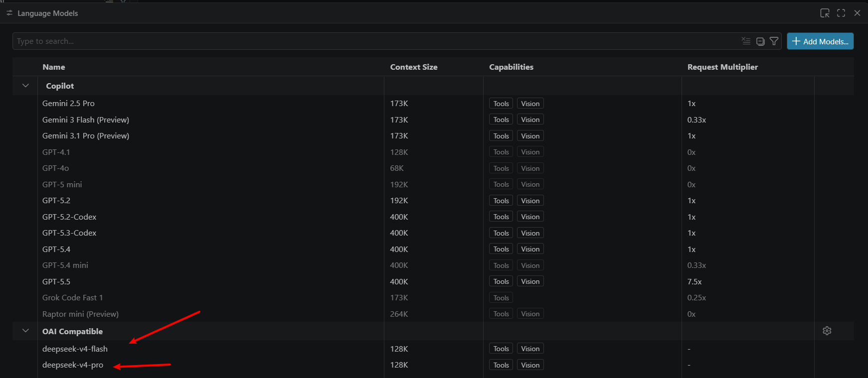Screen dimensions: 868x378
Task: Collapse the Copilot group chevron
Action: [x=25, y=86]
